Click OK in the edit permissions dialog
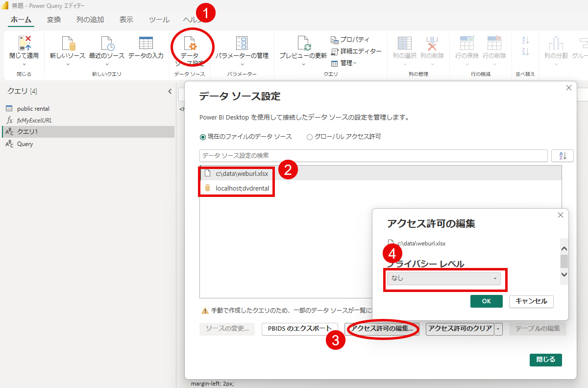The width and height of the screenshot is (588, 388). pos(487,301)
